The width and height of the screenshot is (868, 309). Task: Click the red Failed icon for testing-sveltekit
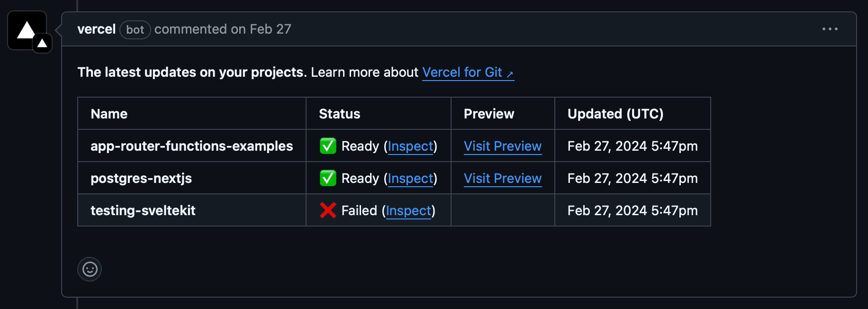[327, 210]
